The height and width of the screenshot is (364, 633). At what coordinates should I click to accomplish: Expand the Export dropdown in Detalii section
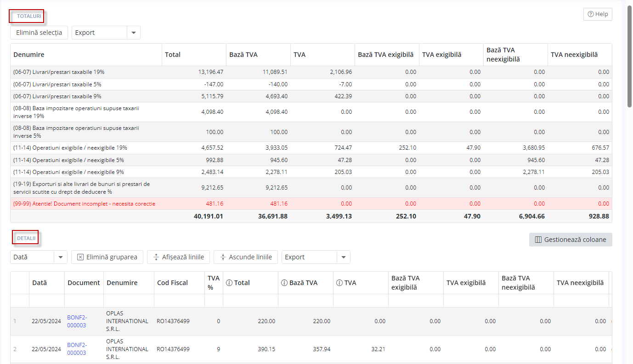tap(343, 257)
